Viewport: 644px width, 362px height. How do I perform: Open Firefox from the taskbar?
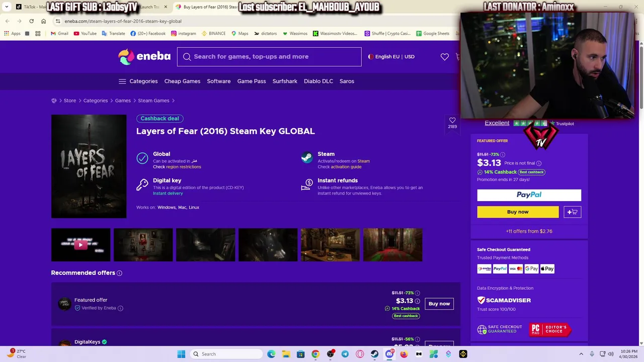click(x=404, y=354)
